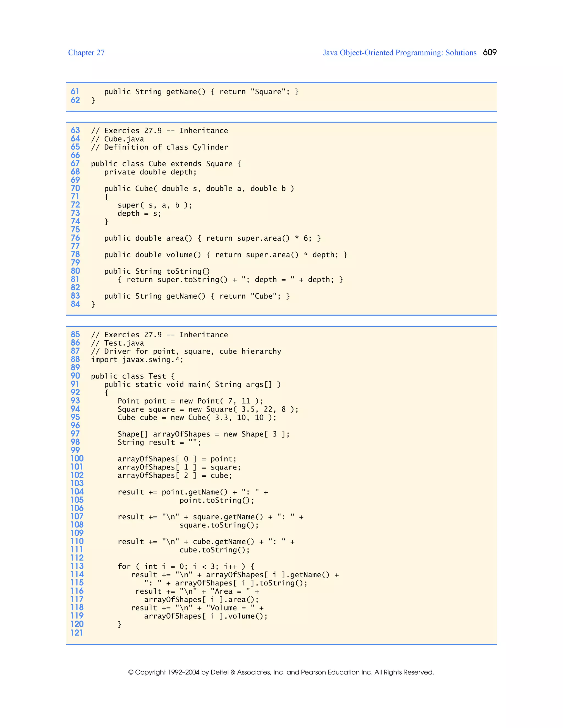Click 'super( s, a, b );' statement
Screen dimensions: 563x728
[x=155, y=205]
